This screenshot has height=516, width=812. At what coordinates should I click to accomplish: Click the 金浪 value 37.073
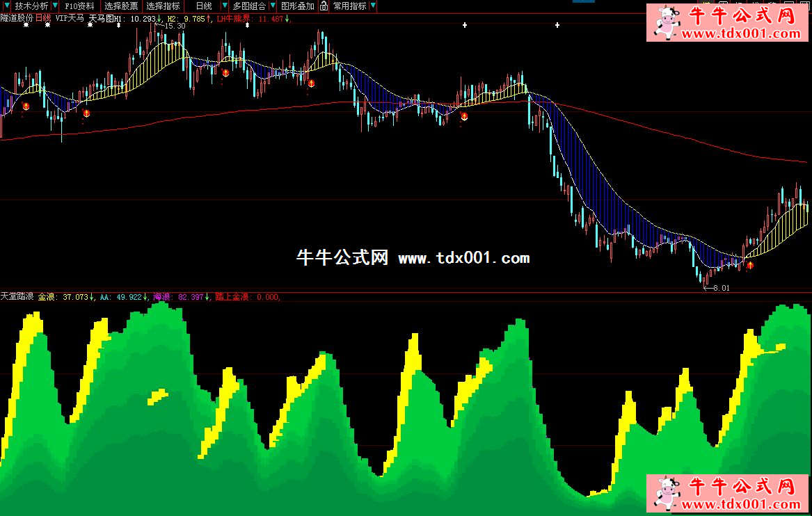click(76, 297)
